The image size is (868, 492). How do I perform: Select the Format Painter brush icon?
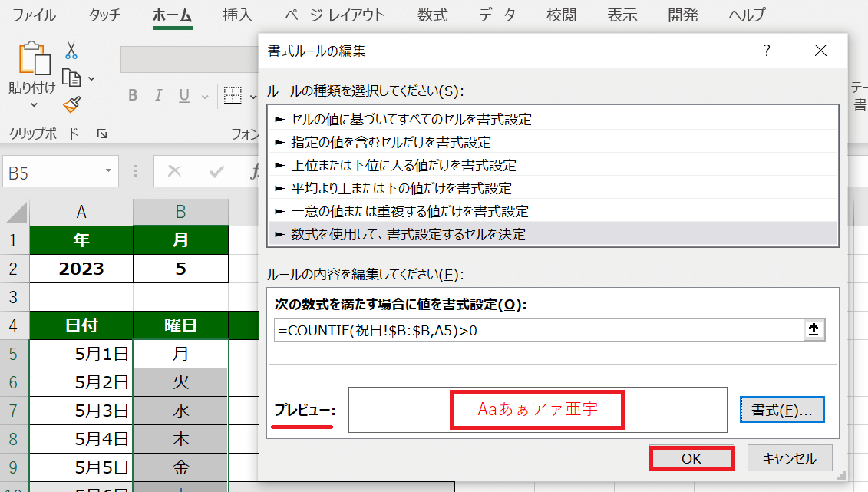coord(71,104)
